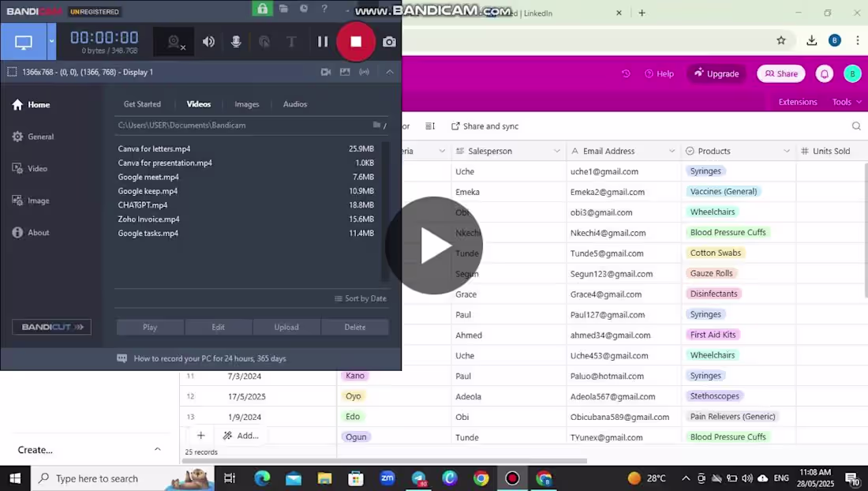Add a text overlay with the T icon
Viewport: 868px width, 491px height.
click(x=292, y=41)
